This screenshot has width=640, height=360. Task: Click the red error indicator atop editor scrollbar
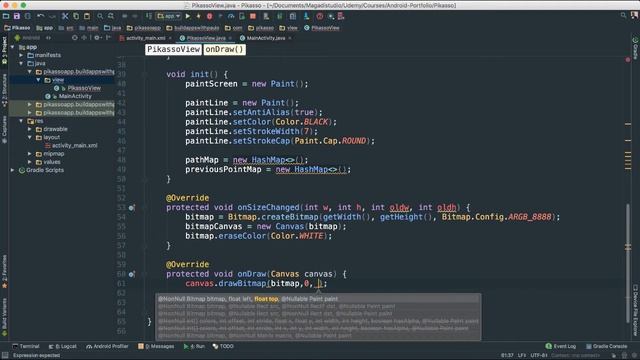628,60
